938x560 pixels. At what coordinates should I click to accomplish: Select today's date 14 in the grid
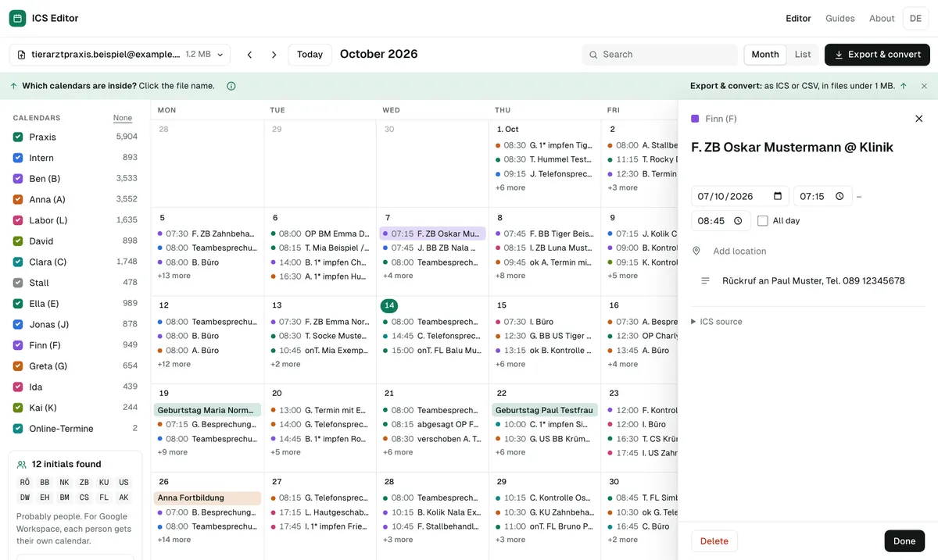tap(389, 305)
